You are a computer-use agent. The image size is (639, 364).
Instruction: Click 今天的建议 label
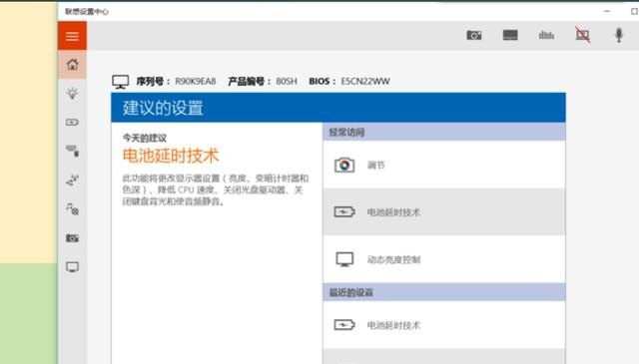[145, 138]
